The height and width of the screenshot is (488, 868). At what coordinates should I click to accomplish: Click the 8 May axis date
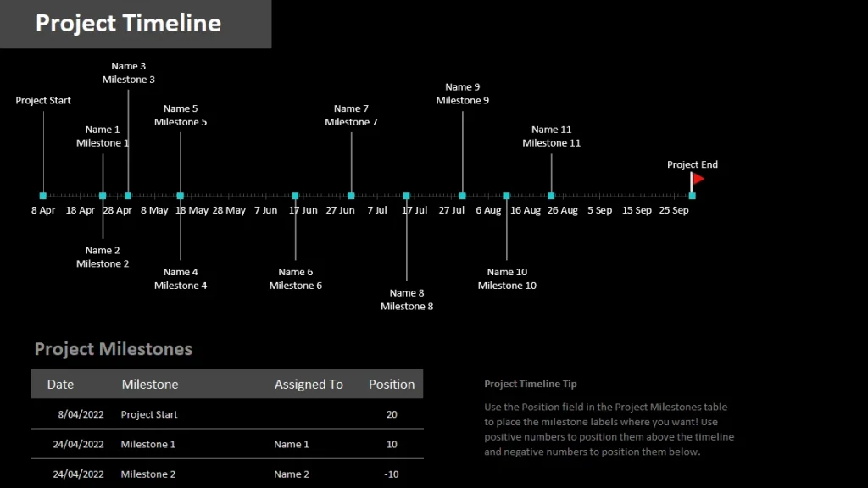pyautogui.click(x=154, y=210)
